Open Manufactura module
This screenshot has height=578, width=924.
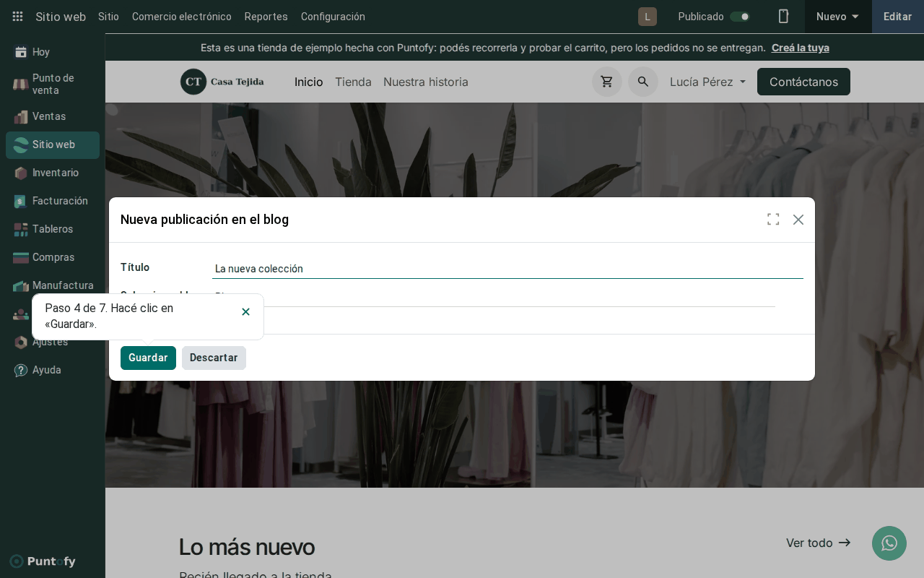pyautogui.click(x=53, y=285)
